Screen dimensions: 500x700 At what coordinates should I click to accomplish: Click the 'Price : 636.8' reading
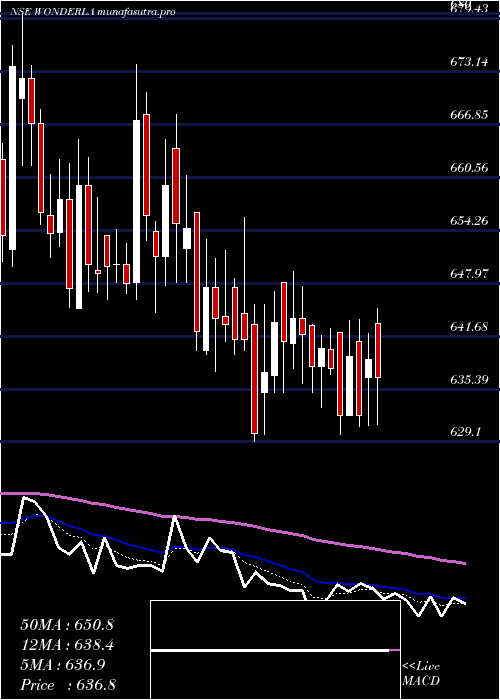point(68,685)
